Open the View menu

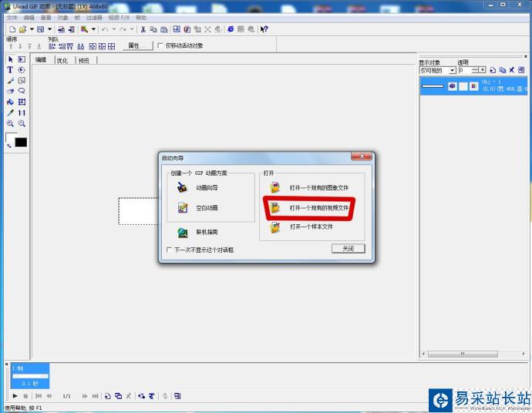click(x=45, y=18)
